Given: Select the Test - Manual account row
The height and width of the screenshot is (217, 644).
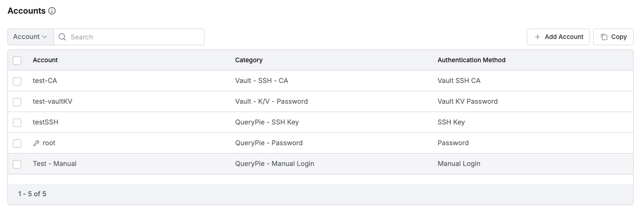Looking at the screenshot, I should [x=320, y=164].
